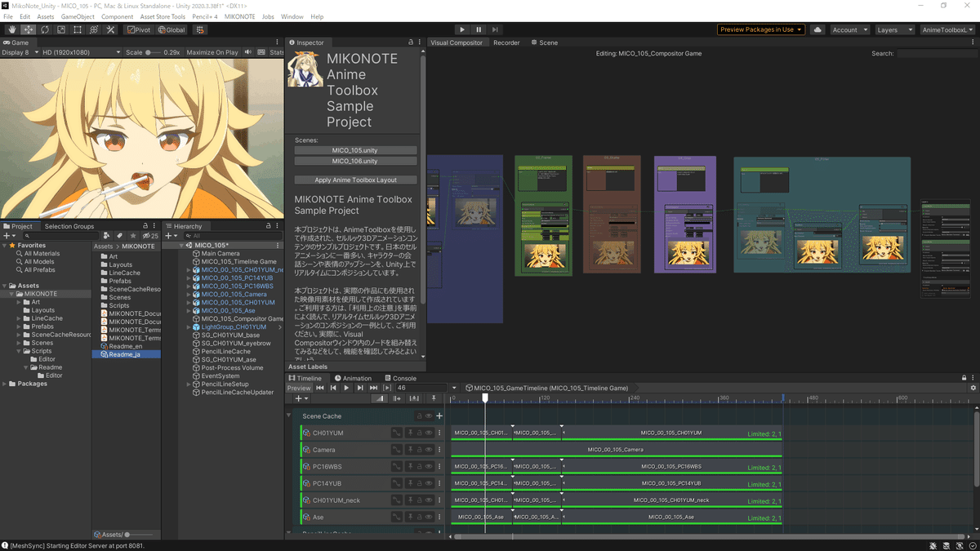Click the editor Pause button
The width and height of the screenshot is (980, 551).
click(x=479, y=29)
